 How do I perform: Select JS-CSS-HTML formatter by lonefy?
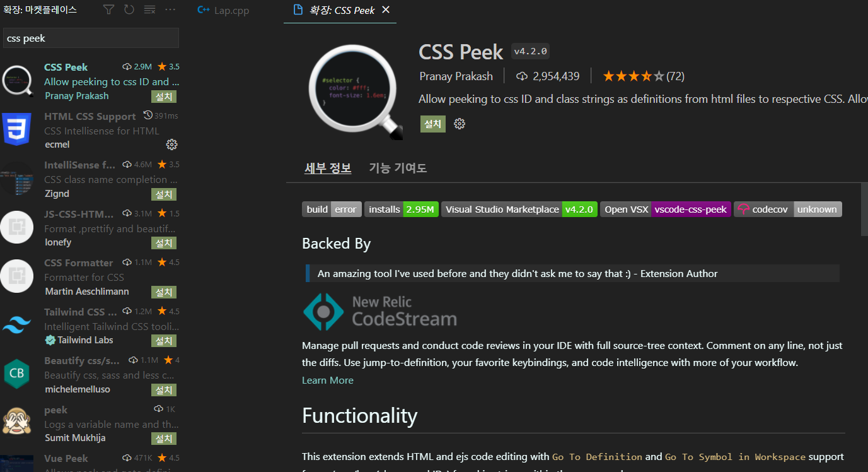point(91,227)
